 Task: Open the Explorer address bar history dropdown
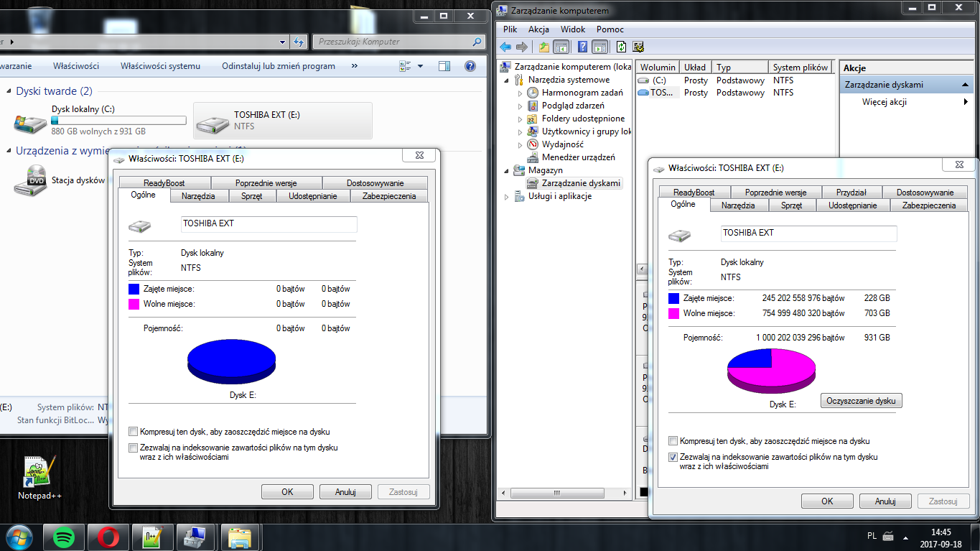(x=281, y=42)
